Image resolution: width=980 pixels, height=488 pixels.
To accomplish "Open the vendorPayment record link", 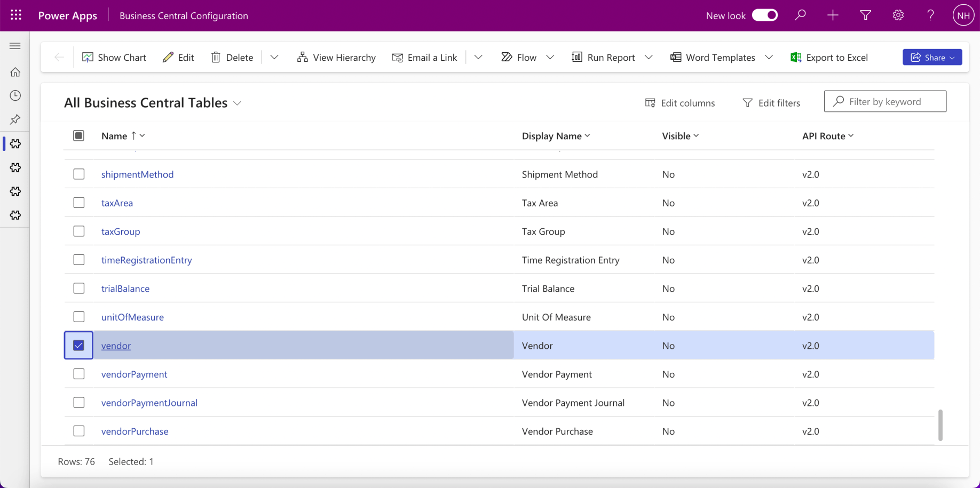I will (134, 374).
